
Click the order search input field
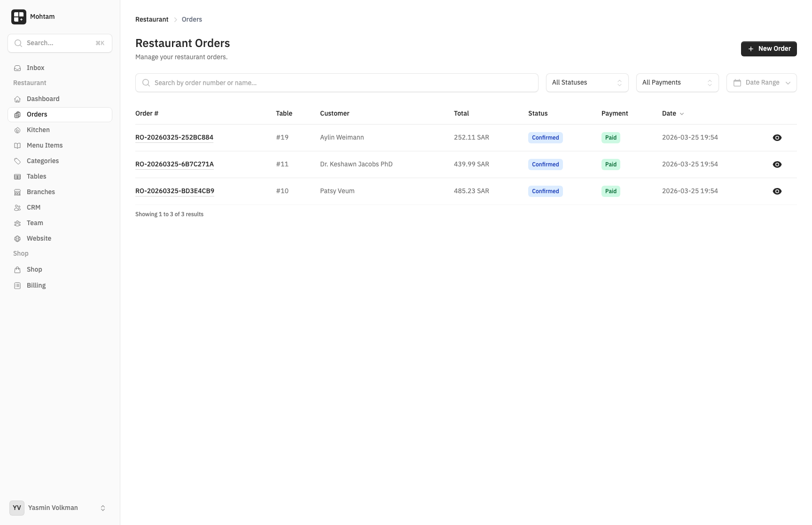[336, 82]
